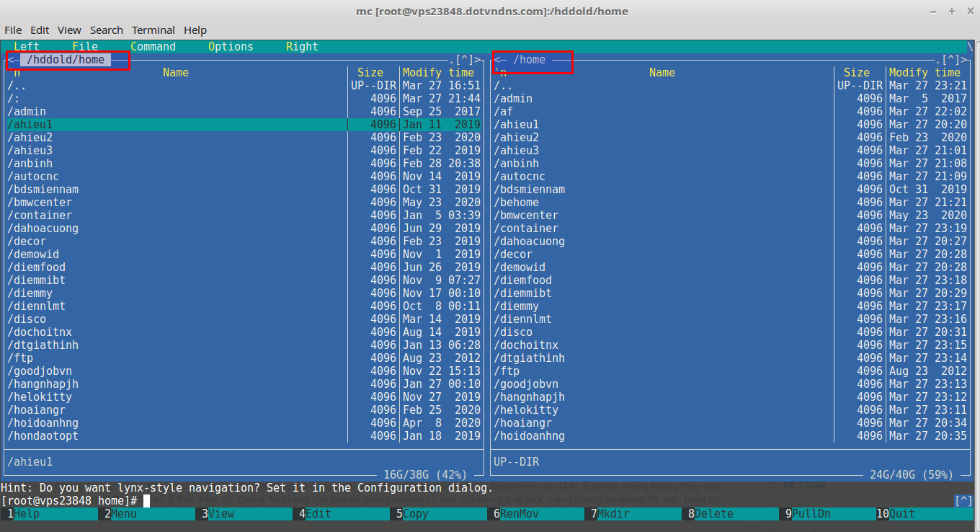The height and width of the screenshot is (532, 980).
Task: Click right panel forward arrow >
Action: pyautogui.click(x=964, y=60)
